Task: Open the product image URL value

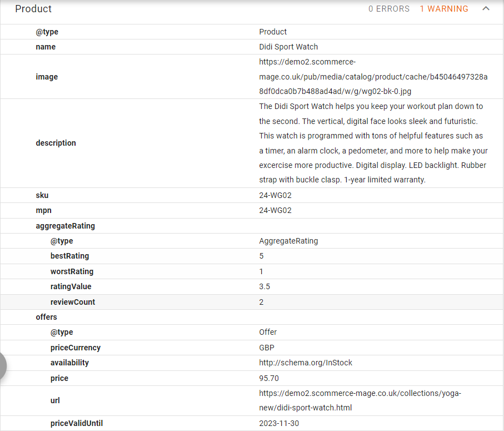Action: tap(373, 77)
